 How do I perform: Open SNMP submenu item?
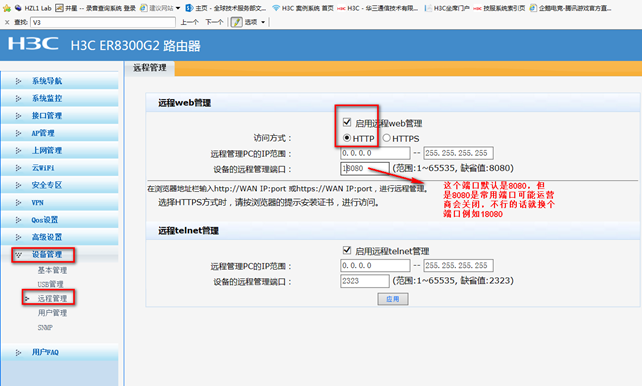coord(45,327)
